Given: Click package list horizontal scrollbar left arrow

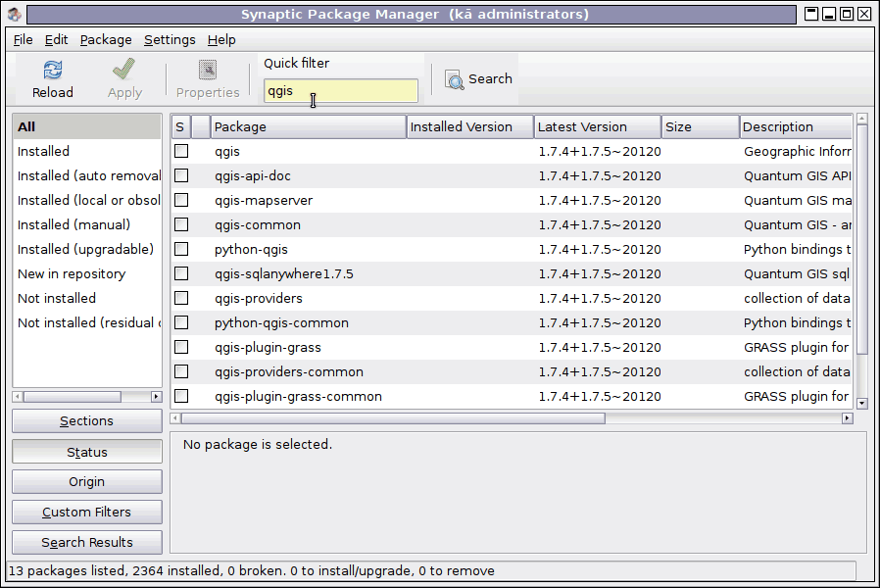Looking at the screenshot, I should [175, 418].
